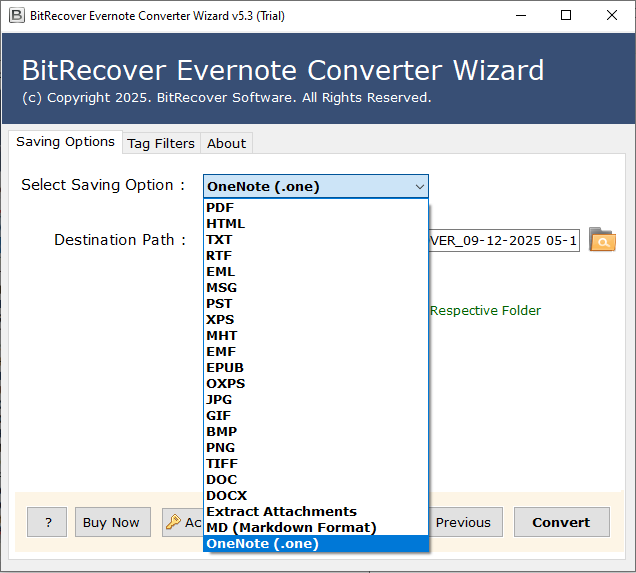
Task: Open the About tab
Action: 226,144
